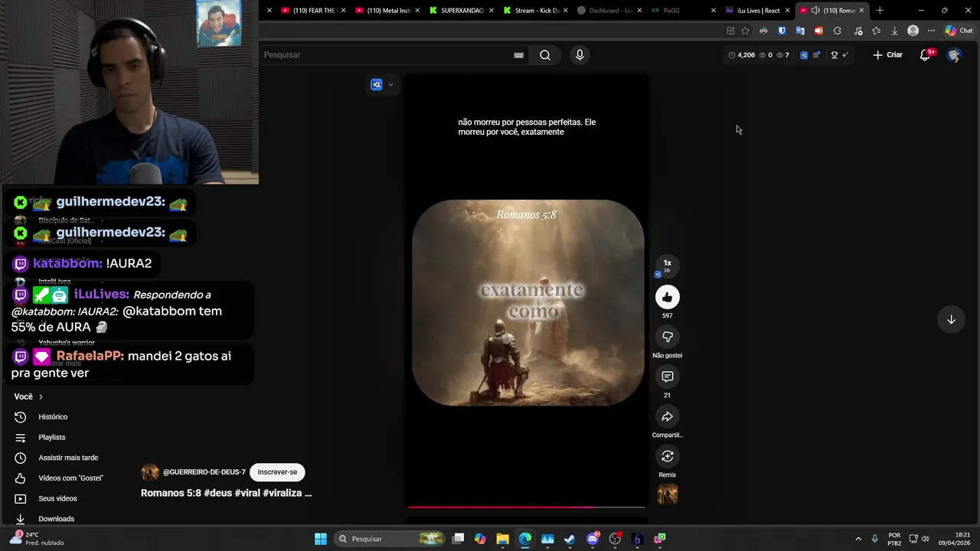Open OBS Studio from the taskbar
Viewport: 980px width, 551px height.
click(615, 539)
